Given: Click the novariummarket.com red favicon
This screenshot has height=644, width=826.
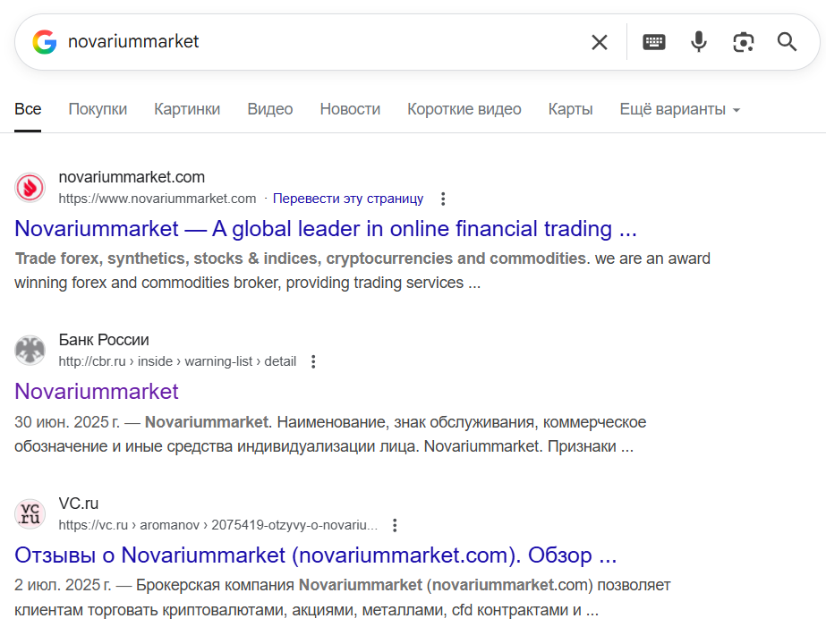Looking at the screenshot, I should pos(30,187).
